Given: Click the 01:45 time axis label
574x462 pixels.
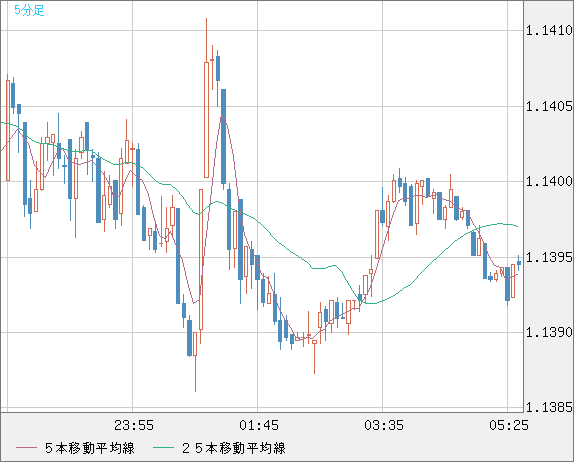Looking at the screenshot, I should click(259, 425).
